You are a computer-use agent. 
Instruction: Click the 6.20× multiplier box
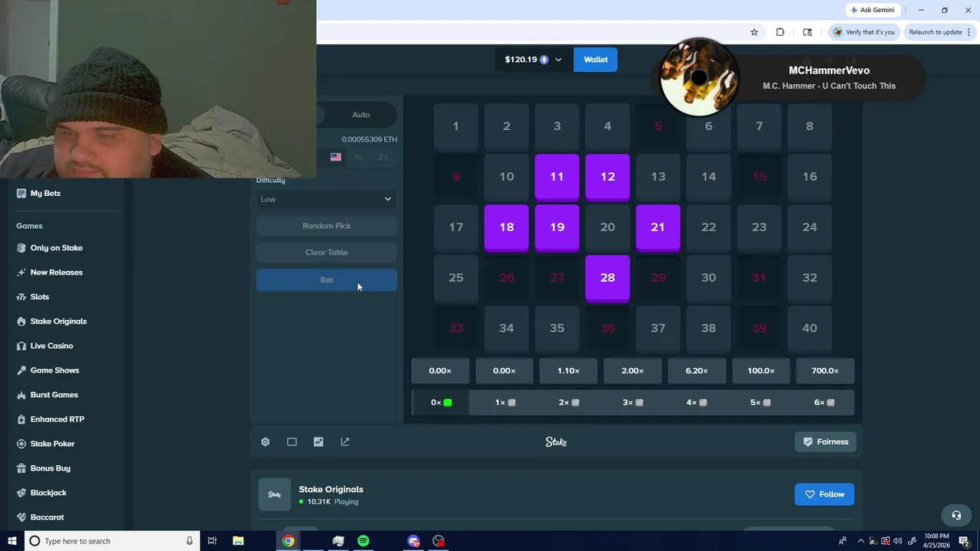[697, 370]
